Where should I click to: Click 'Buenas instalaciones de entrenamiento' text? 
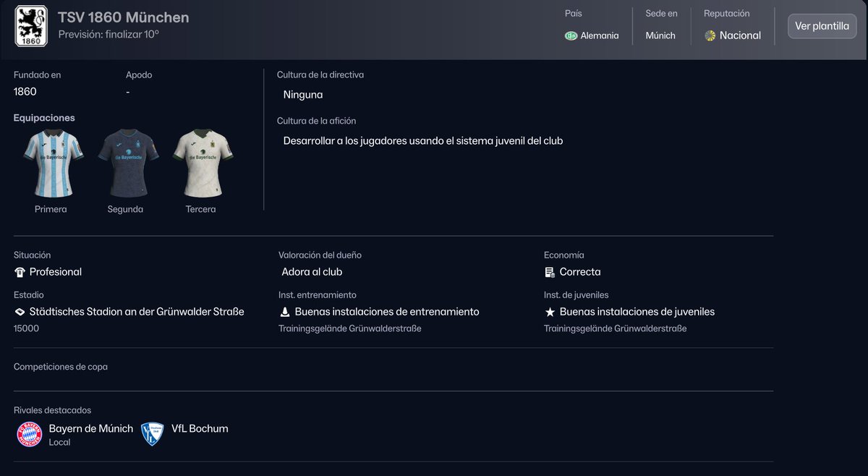tap(387, 312)
